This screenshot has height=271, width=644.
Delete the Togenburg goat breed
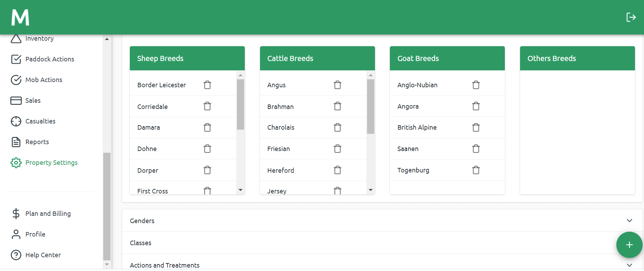point(476,170)
